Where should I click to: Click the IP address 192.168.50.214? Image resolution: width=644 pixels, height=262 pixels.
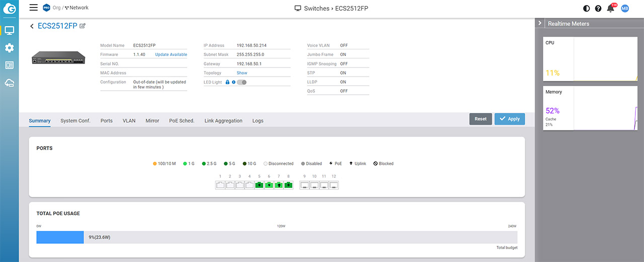(x=252, y=45)
